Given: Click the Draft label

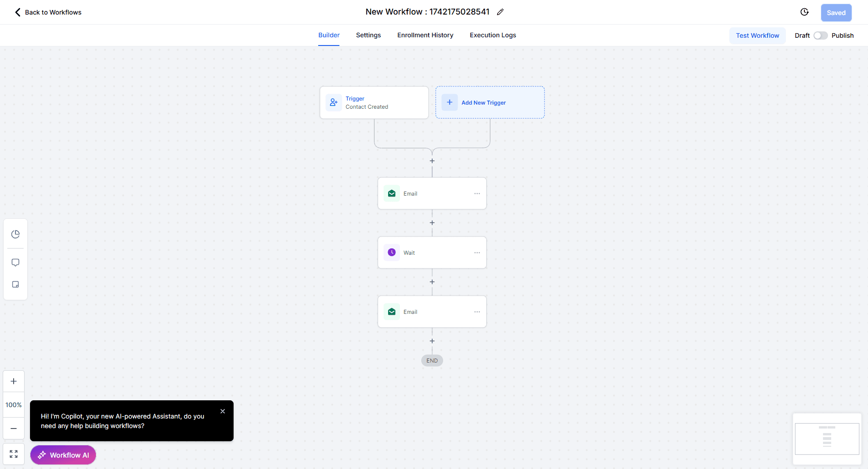Looking at the screenshot, I should 802,35.
